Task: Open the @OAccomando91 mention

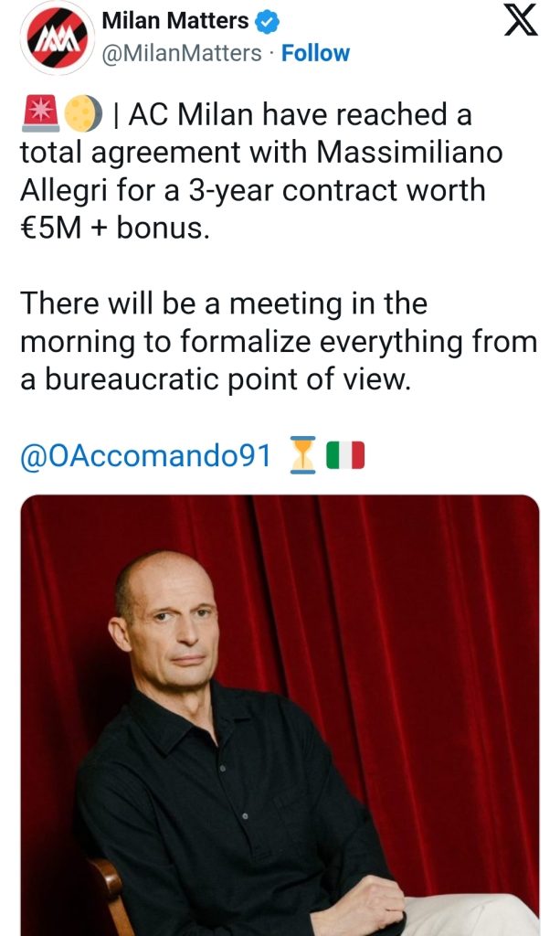Action: (145, 456)
